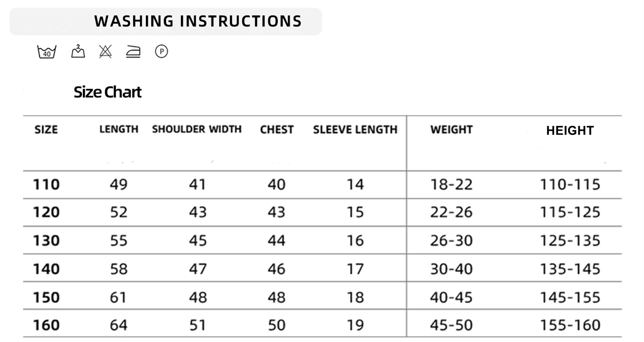Select the SIZE column header
Image resolution: width=644 pixels, height=342 pixels.
[46, 130]
